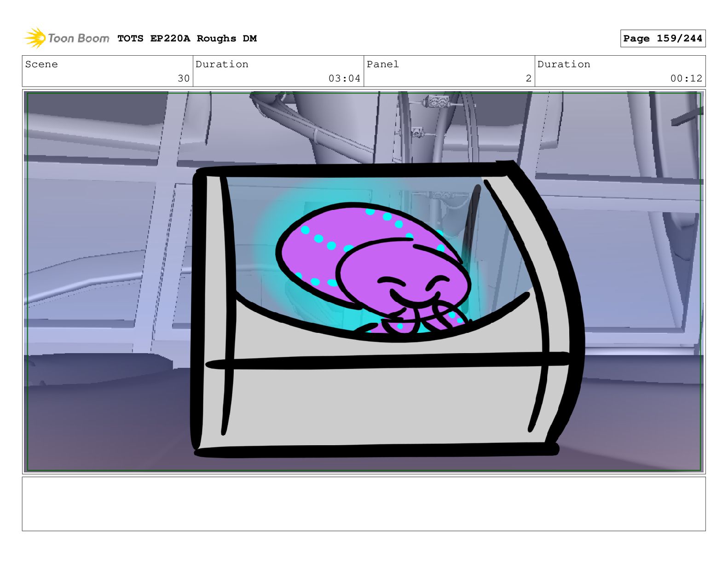The height and width of the screenshot is (564, 728).
Task: Click the title 'TOTS EP220A Roughs DM'
Action: point(187,39)
